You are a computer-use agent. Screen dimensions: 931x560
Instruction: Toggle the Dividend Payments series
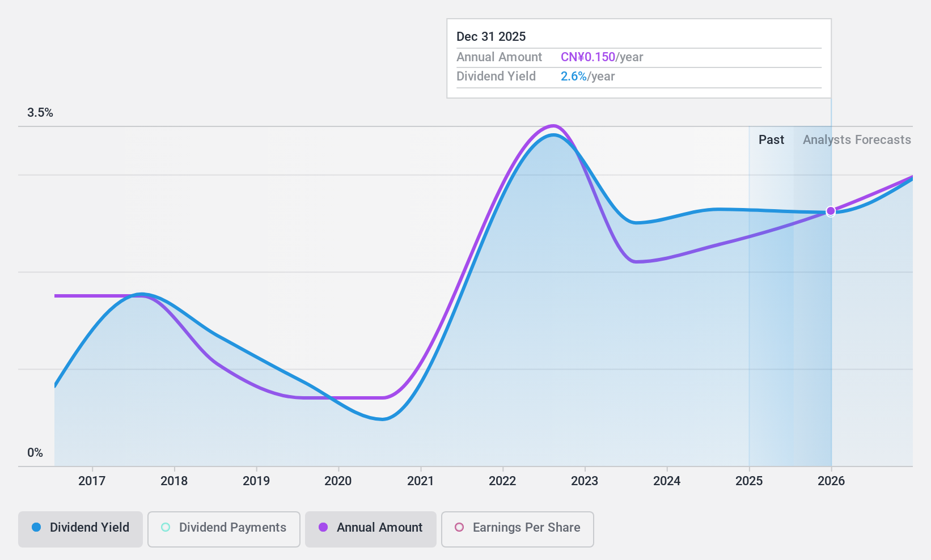click(224, 529)
